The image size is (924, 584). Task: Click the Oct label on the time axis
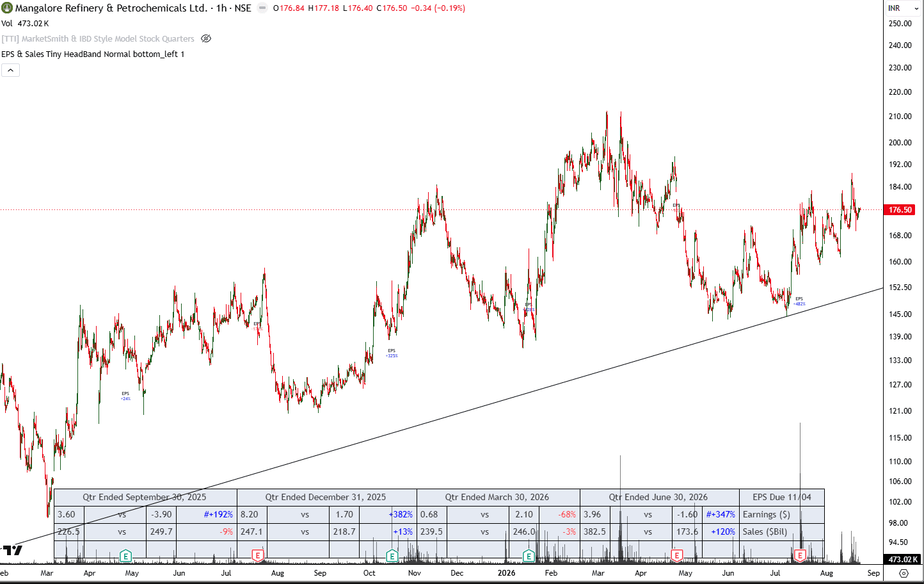tap(369, 573)
